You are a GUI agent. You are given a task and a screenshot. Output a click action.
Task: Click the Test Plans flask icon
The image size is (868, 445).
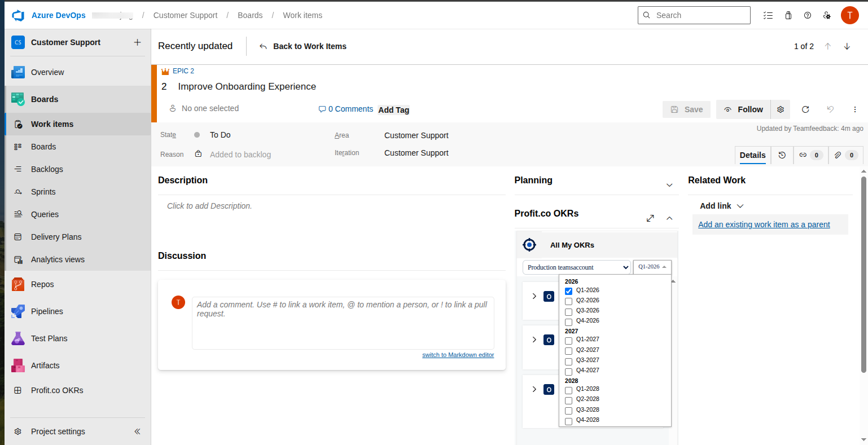pos(18,338)
